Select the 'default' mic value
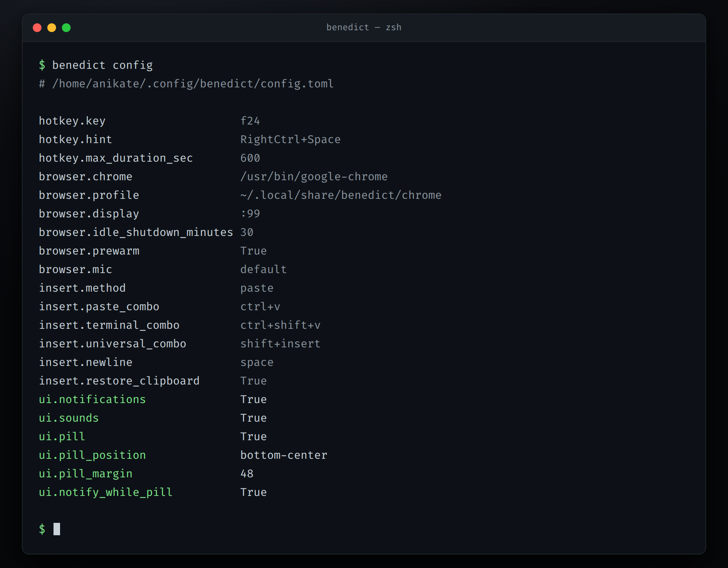 tap(264, 269)
